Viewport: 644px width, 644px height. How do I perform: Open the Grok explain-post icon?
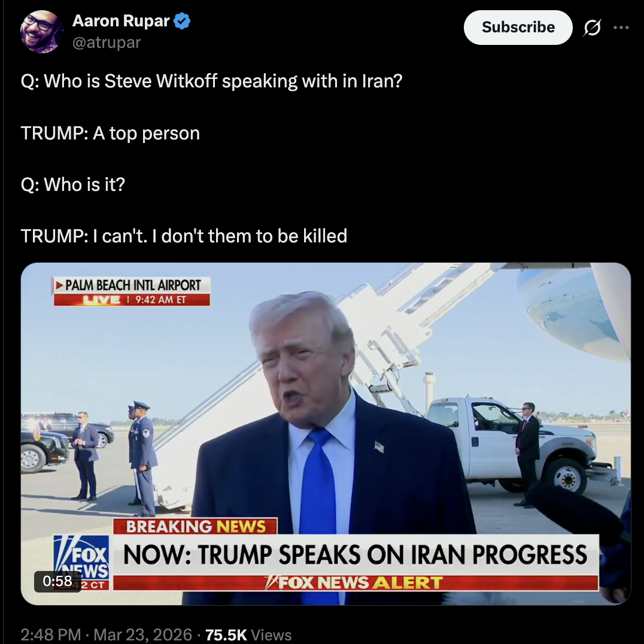click(x=592, y=28)
